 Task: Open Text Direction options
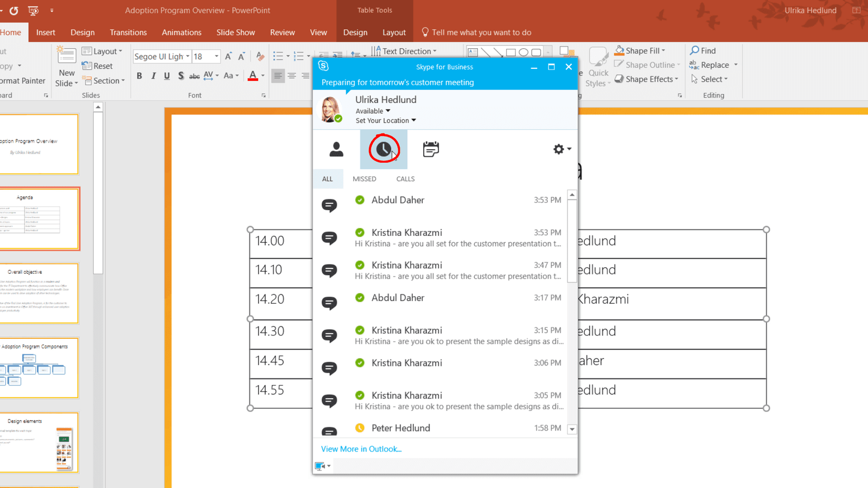pyautogui.click(x=404, y=51)
